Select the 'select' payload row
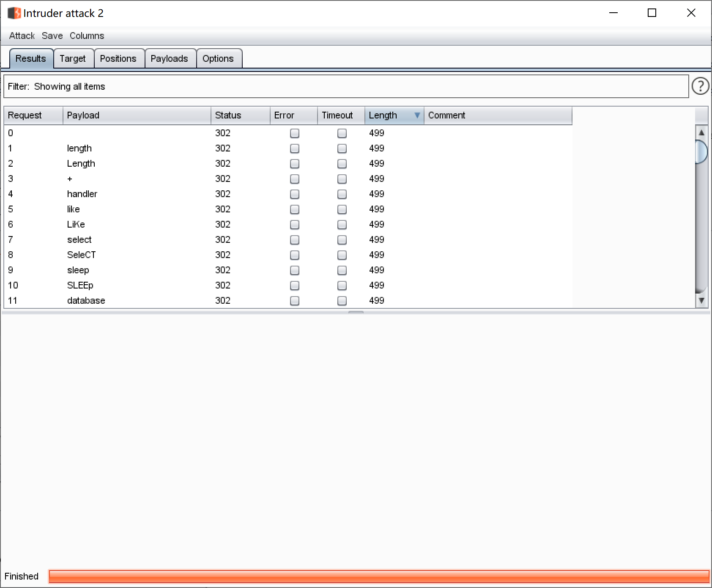This screenshot has height=588, width=712. 79,240
